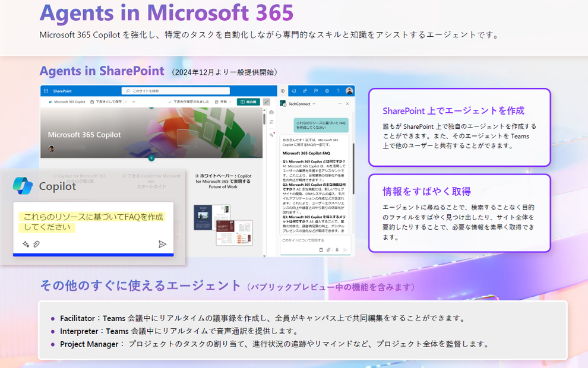Expand the 下書きとして保存 dropdown arrow
The height and width of the screenshot is (368, 588).
(126, 102)
